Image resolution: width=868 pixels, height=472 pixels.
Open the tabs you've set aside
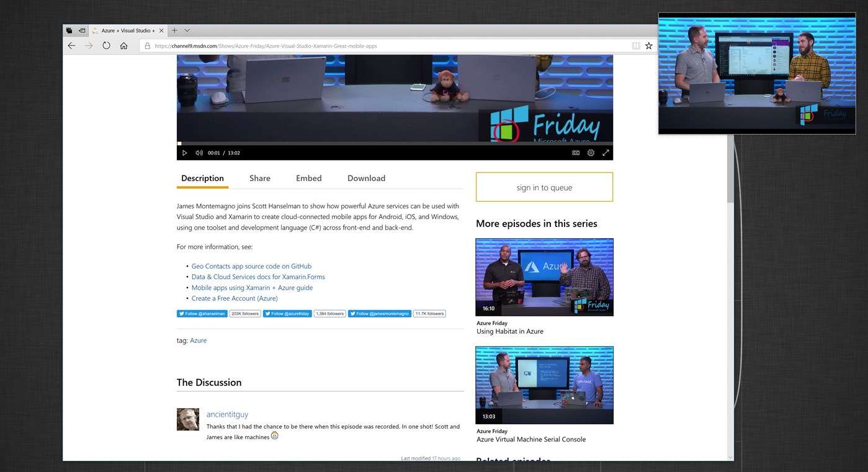(x=69, y=30)
